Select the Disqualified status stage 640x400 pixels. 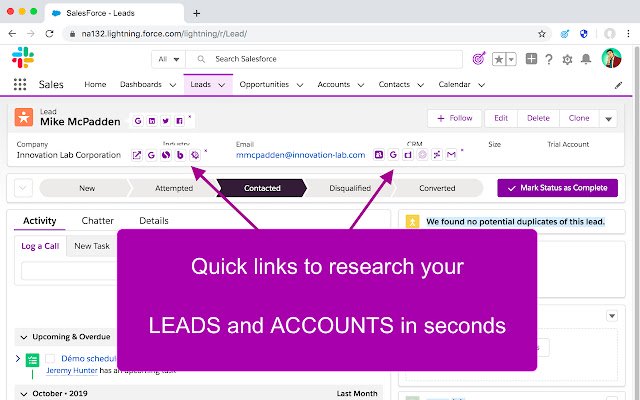(350, 188)
